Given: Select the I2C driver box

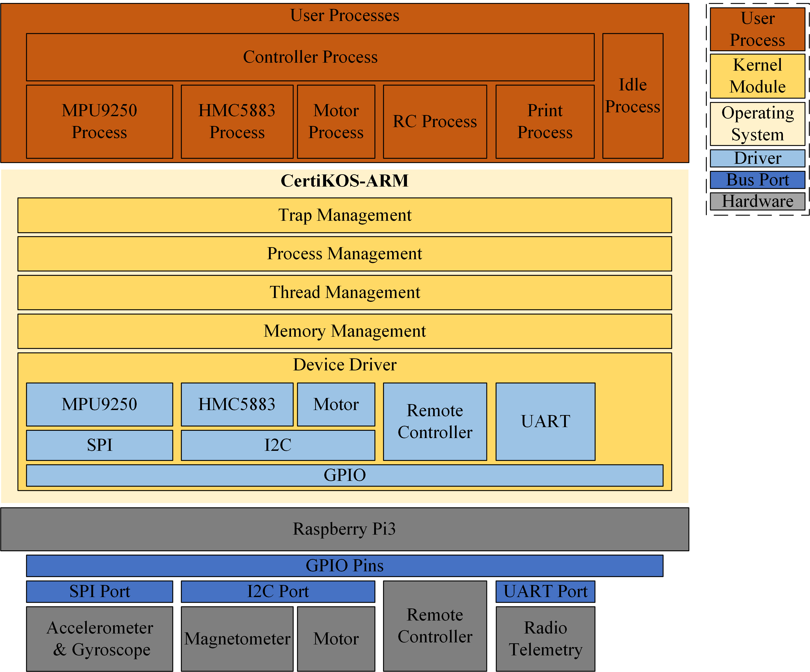Looking at the screenshot, I should click(x=278, y=445).
